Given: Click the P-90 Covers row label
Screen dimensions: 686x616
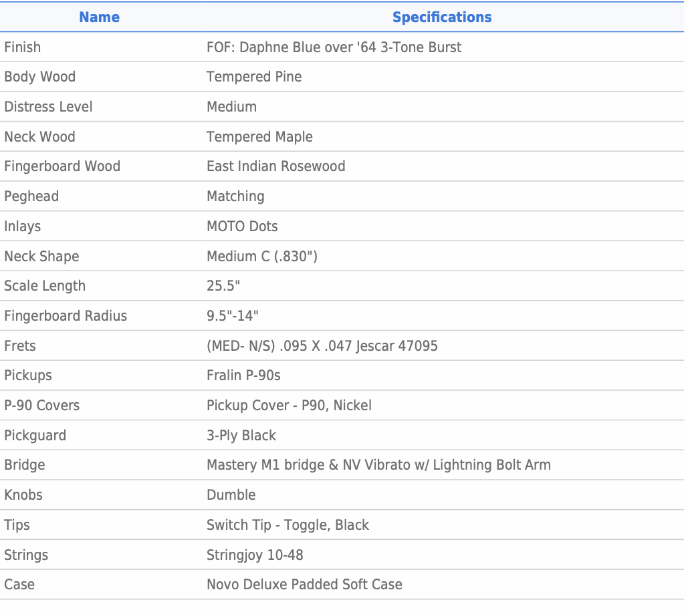Looking at the screenshot, I should (x=41, y=406).
